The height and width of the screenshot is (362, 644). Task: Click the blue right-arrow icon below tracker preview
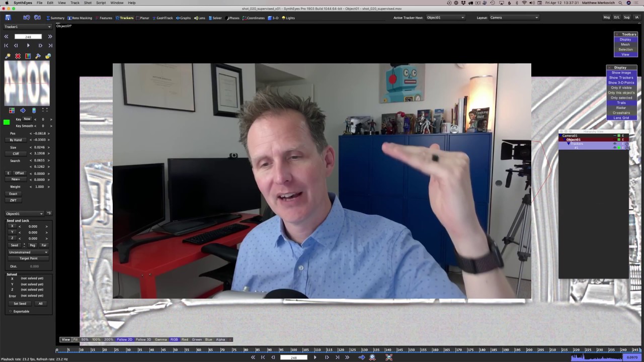coord(23,110)
